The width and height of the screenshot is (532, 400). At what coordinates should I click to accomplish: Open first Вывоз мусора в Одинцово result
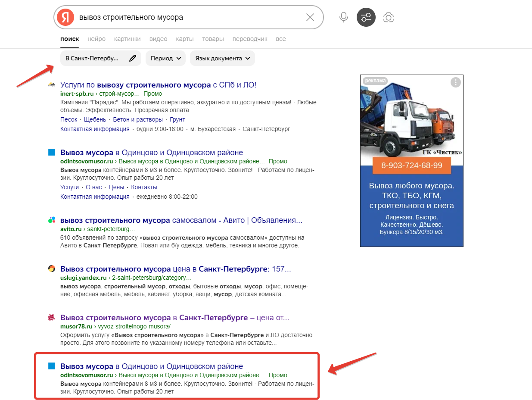[x=152, y=153]
